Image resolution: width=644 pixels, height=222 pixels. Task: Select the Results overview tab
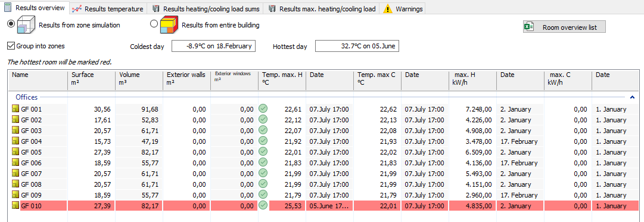pos(34,7)
